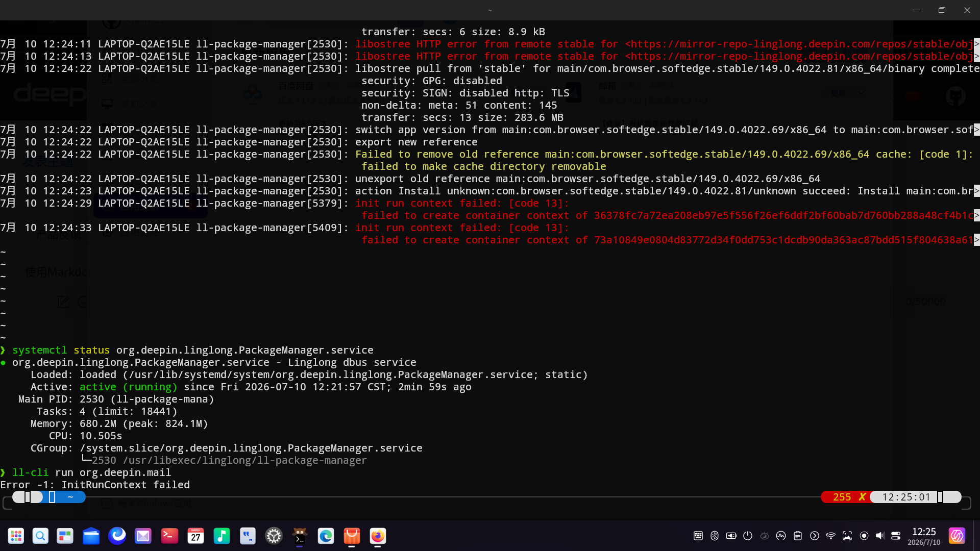
Task: Click the 'active (running)' status text
Action: pyautogui.click(x=128, y=387)
